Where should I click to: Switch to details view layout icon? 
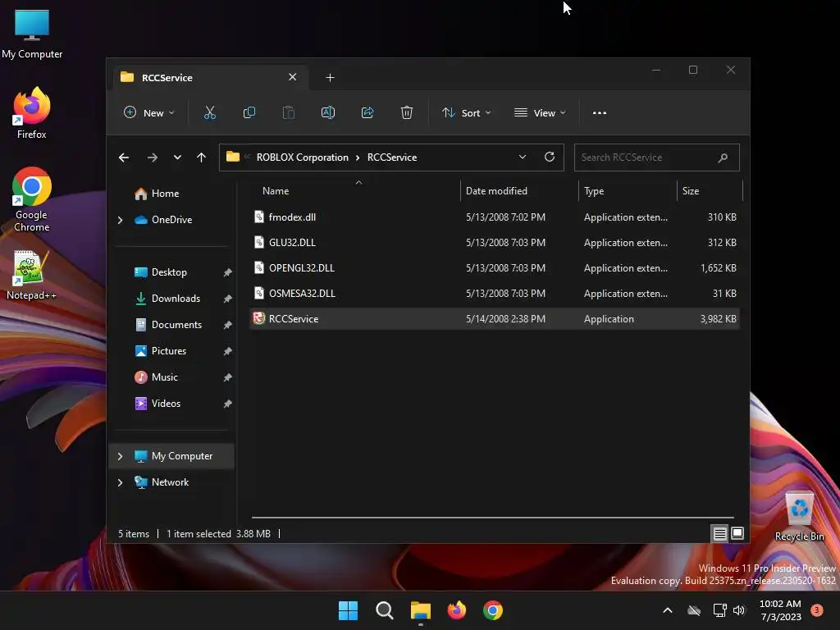point(719,533)
